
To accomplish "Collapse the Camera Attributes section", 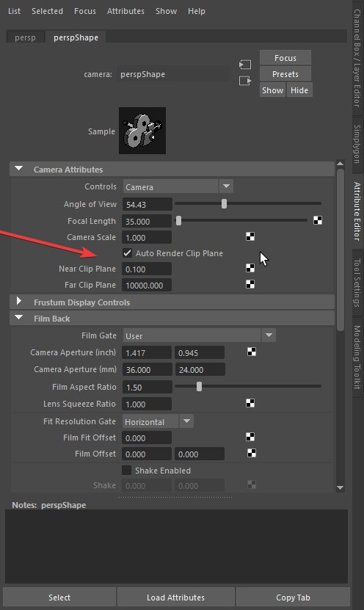I will (18, 169).
